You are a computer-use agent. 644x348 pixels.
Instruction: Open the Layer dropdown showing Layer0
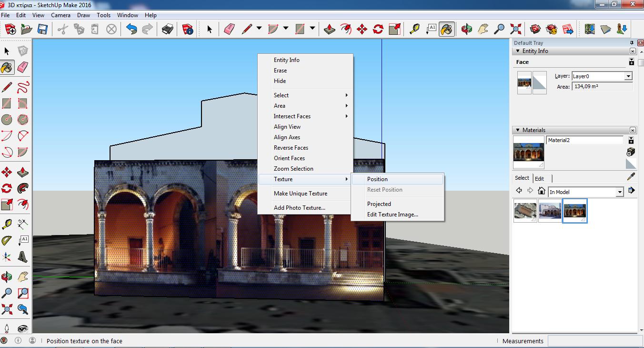pyautogui.click(x=628, y=76)
